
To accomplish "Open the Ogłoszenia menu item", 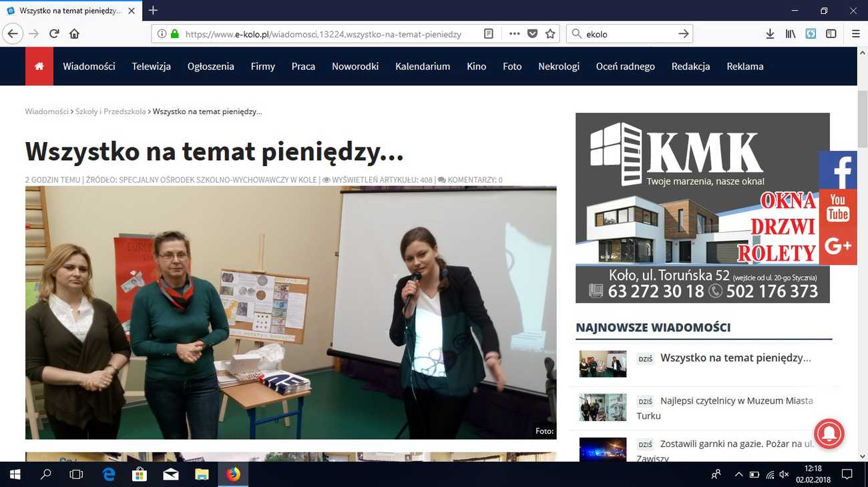I will [211, 66].
